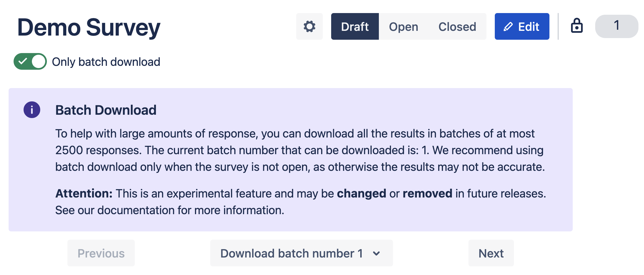The image size is (644, 275).
Task: Click the 'Only batch download' label
Action: pyautogui.click(x=106, y=62)
